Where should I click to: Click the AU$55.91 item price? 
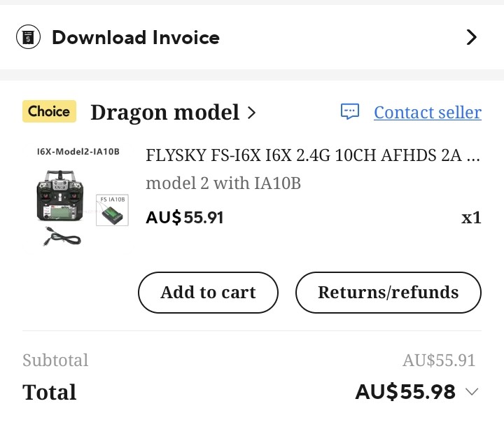185,218
